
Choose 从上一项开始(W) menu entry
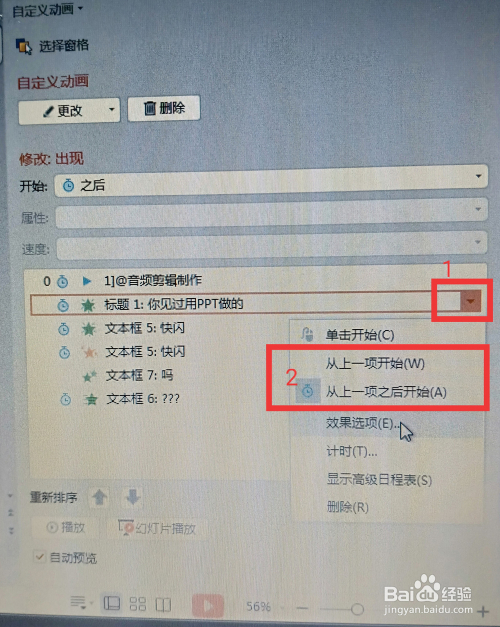375,363
